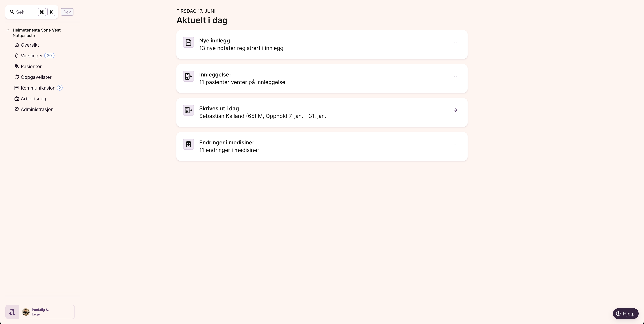Click the bell icon next to Varslinger
The width and height of the screenshot is (644, 324).
click(17, 56)
